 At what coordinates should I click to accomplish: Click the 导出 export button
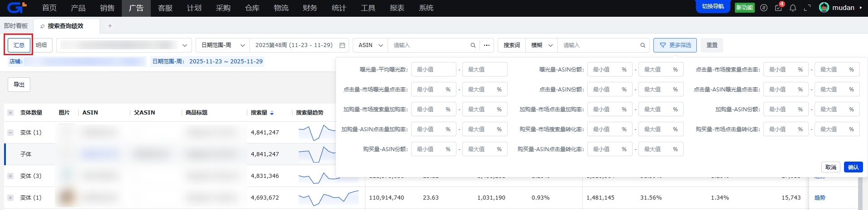pos(19,85)
